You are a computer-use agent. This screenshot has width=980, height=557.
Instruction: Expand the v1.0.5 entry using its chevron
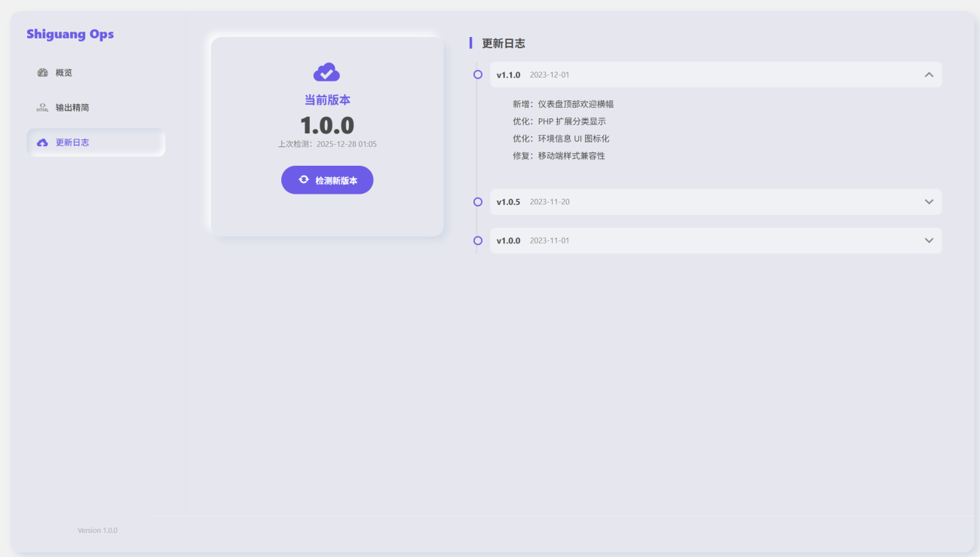pos(929,202)
